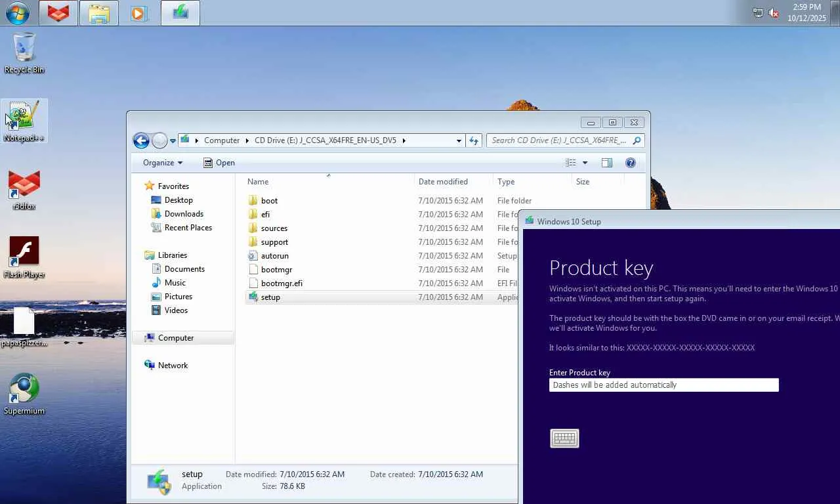Select the papaspizzer file on the desktop
840x504 pixels.
tap(24, 327)
